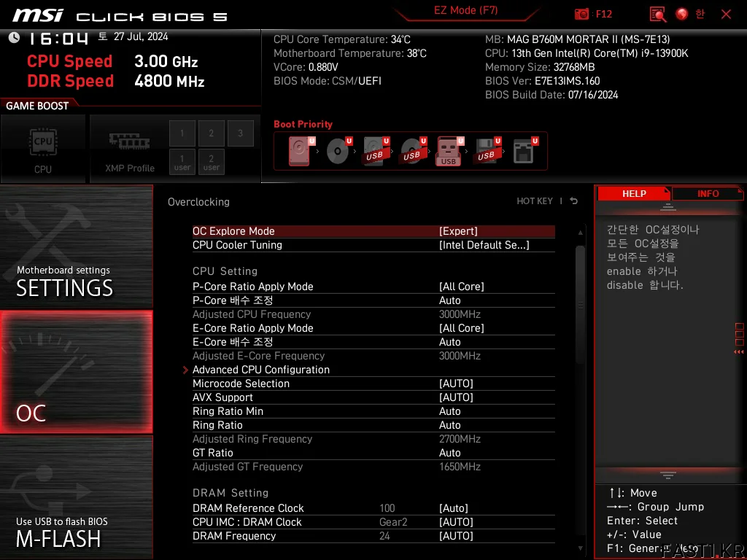The image size is (747, 560).
Task: Click the help panel lower grip handle
Action: coord(668,475)
